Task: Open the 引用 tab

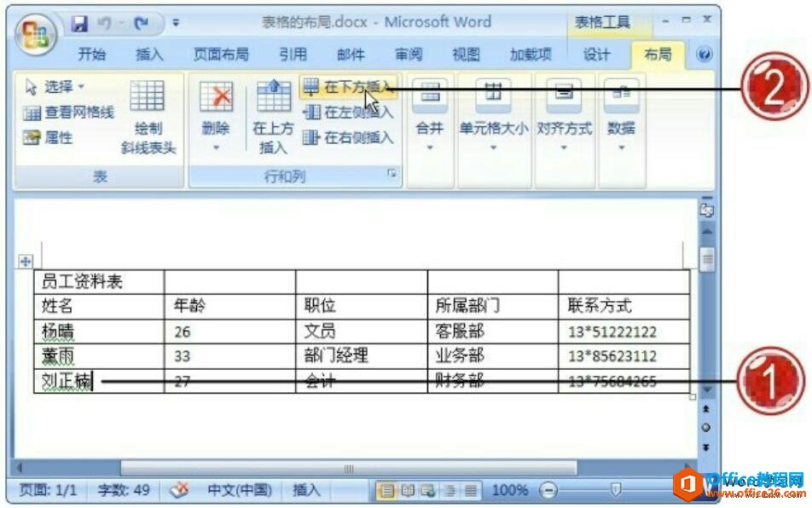Action: (x=293, y=54)
